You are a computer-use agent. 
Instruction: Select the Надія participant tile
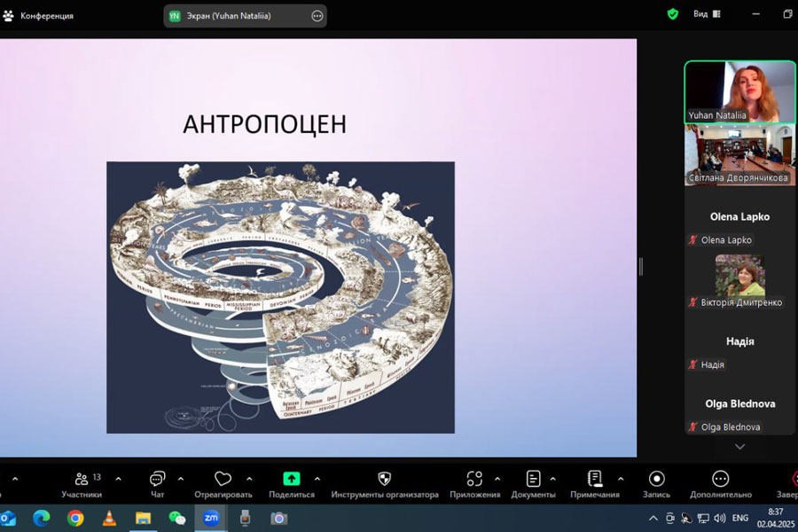tap(739, 341)
